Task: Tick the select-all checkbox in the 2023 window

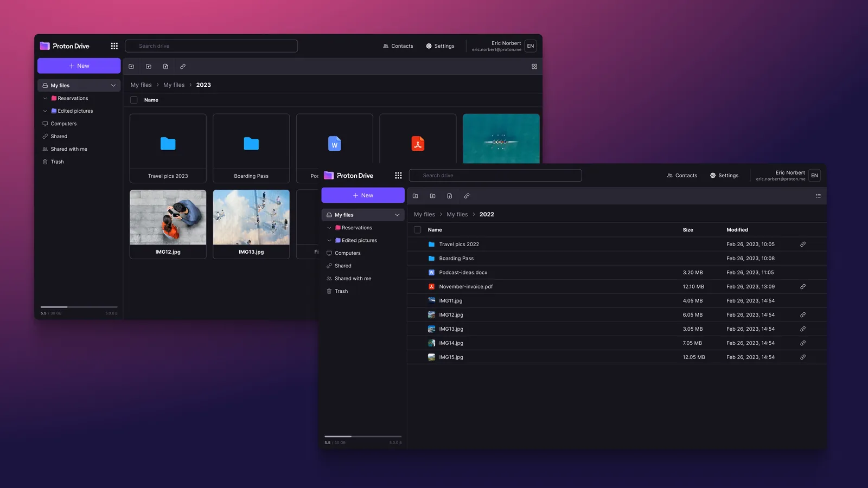Action: (134, 100)
